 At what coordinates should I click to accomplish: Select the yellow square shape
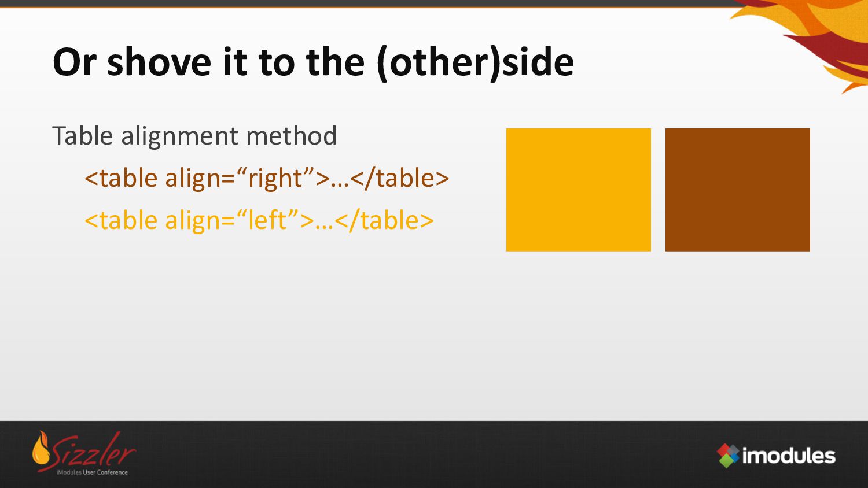(x=579, y=190)
